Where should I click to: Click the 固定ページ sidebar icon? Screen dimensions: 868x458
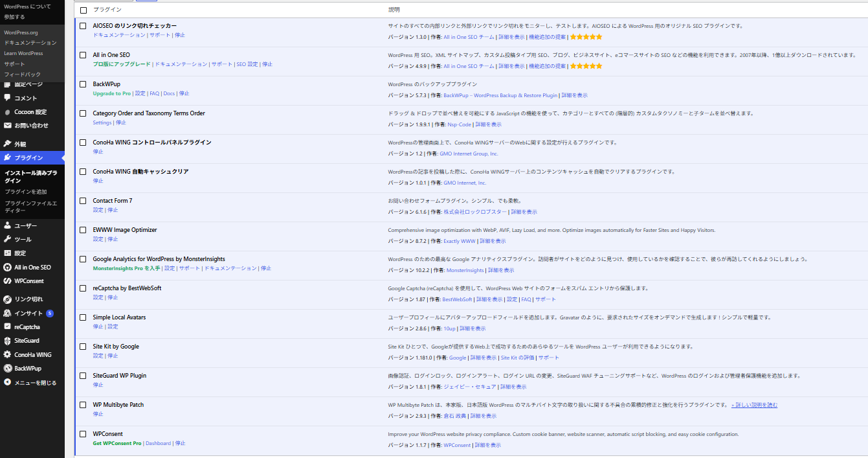(7, 84)
